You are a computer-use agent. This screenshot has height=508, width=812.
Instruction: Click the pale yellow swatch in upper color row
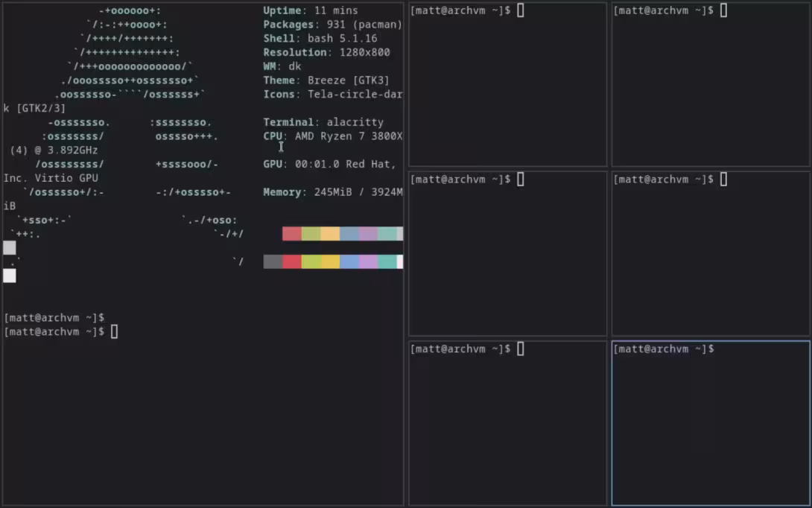[330, 234]
